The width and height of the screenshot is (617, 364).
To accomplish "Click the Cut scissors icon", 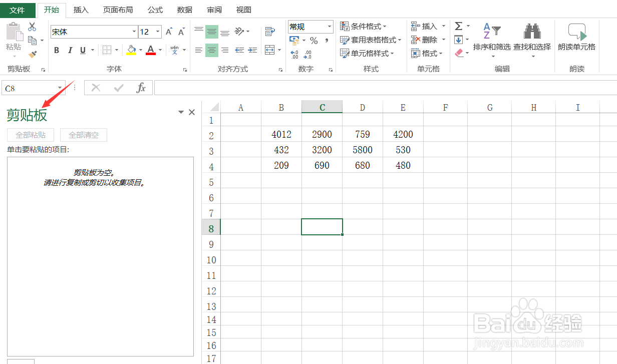I will pos(32,27).
